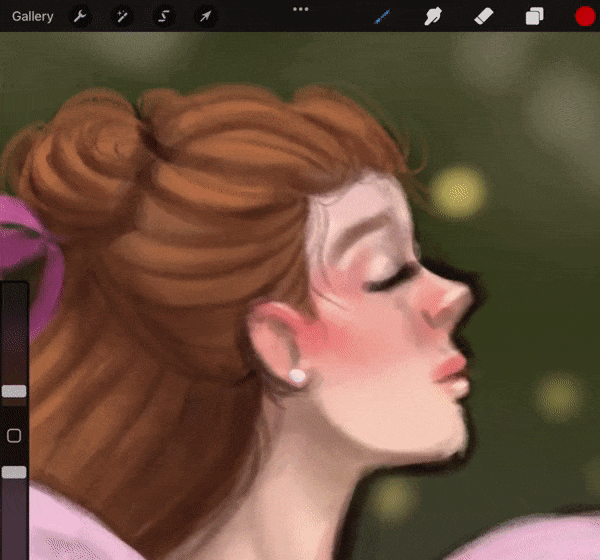
Task: Select the Smudge tool
Action: [433, 16]
